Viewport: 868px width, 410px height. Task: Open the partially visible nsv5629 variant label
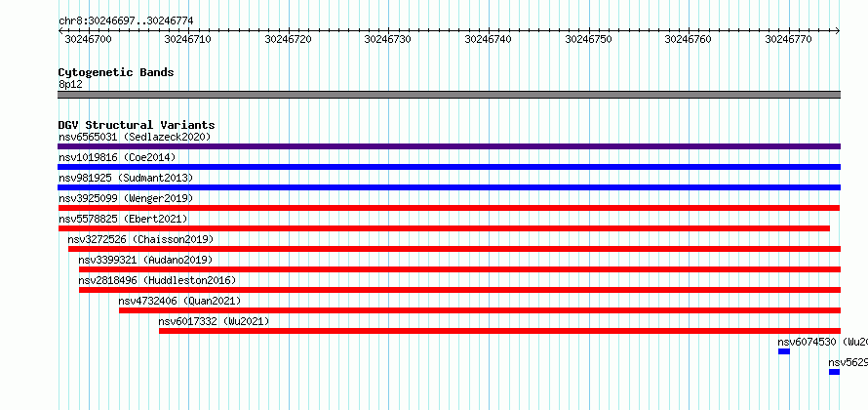tap(848, 362)
